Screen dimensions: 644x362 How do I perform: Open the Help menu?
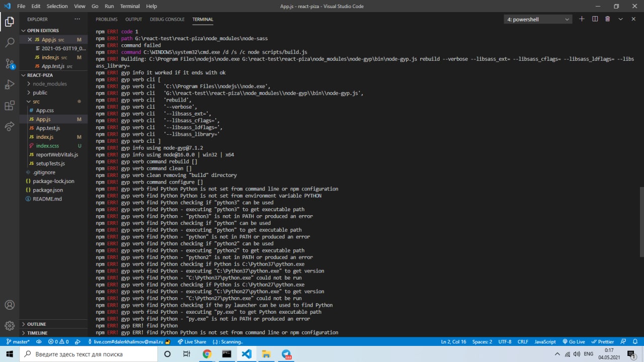151,7
